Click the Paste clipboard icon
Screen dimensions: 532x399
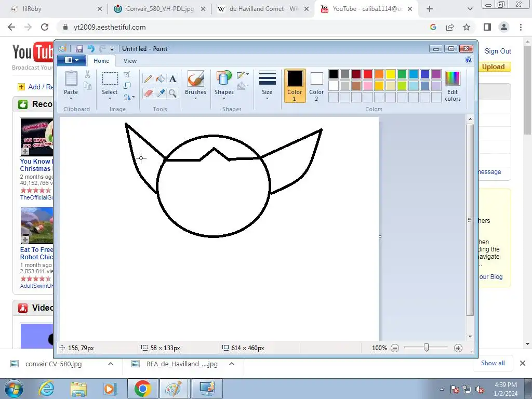(x=71, y=79)
